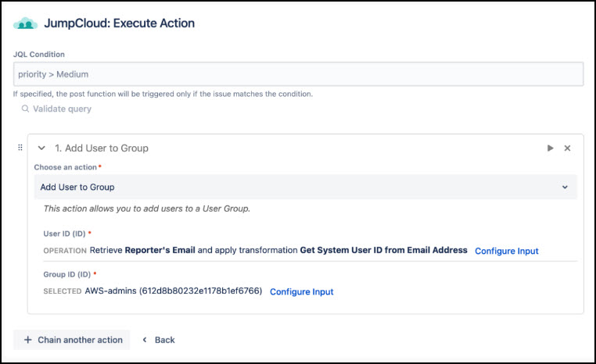The height and width of the screenshot is (364, 596).
Task: Click the magnifier icon beside Validate query
Action: 25,109
